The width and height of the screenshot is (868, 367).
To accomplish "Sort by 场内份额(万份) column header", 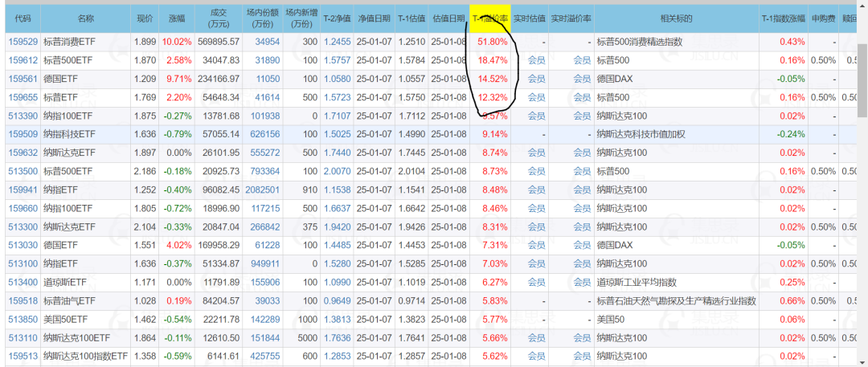I will (262, 18).
